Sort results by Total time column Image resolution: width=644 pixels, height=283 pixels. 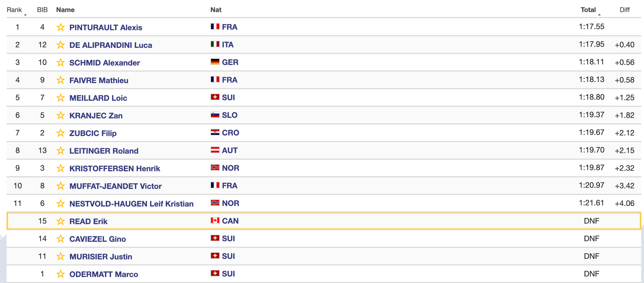588,10
